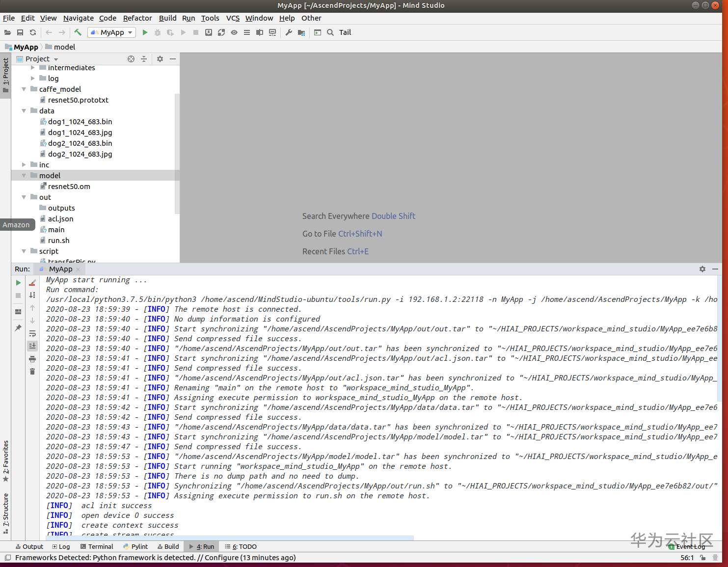The height and width of the screenshot is (567, 728).
Task: Toggle tool window bars in status bar corner
Action: (x=7, y=558)
